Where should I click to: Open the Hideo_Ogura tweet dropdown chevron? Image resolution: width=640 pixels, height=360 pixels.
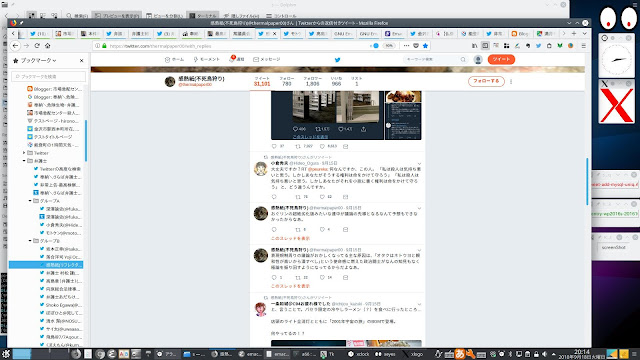[x=419, y=164]
